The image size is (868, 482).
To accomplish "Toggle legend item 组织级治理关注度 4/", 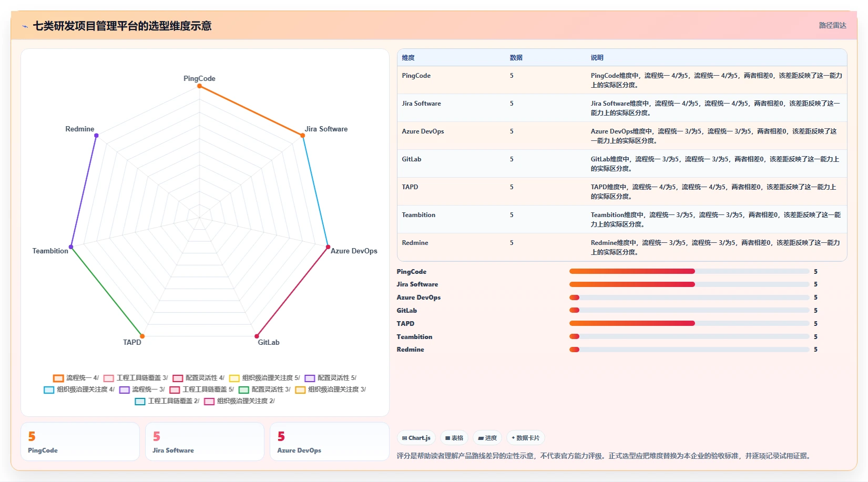I will (79, 389).
